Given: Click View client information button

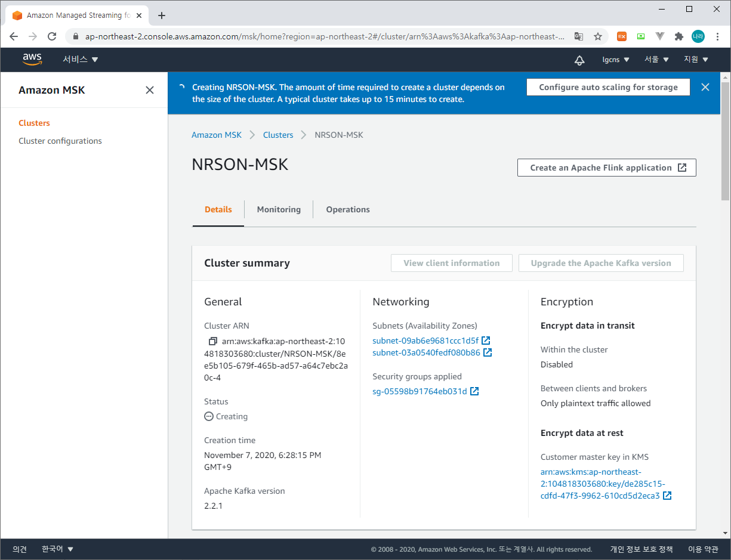Looking at the screenshot, I should pos(452,263).
